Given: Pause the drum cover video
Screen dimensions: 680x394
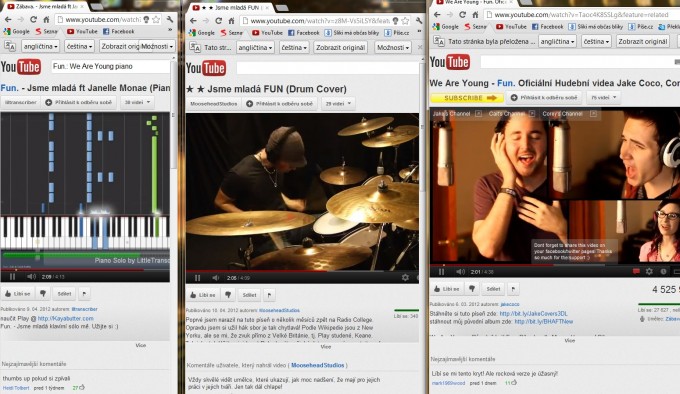Looking at the screenshot, I should coord(198,278).
